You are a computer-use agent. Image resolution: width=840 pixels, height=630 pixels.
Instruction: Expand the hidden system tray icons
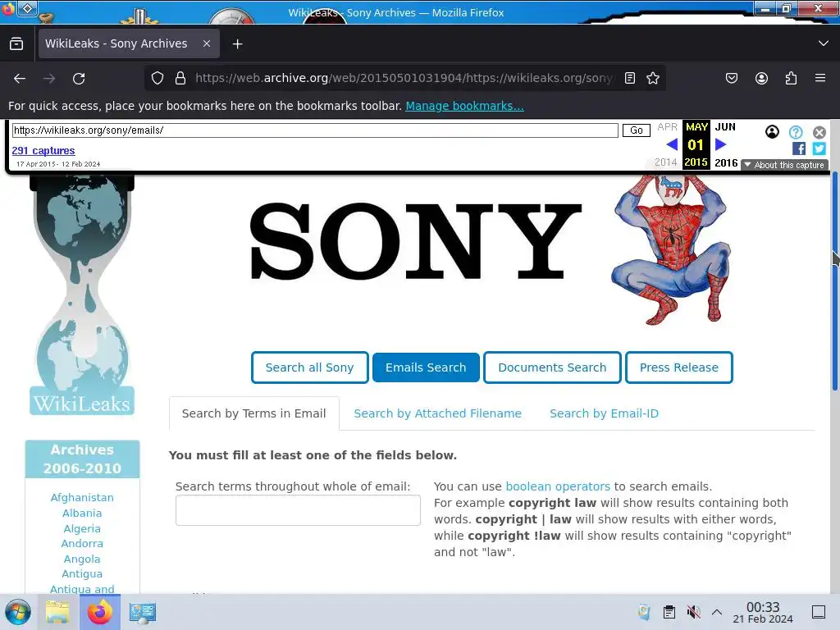pyautogui.click(x=717, y=612)
